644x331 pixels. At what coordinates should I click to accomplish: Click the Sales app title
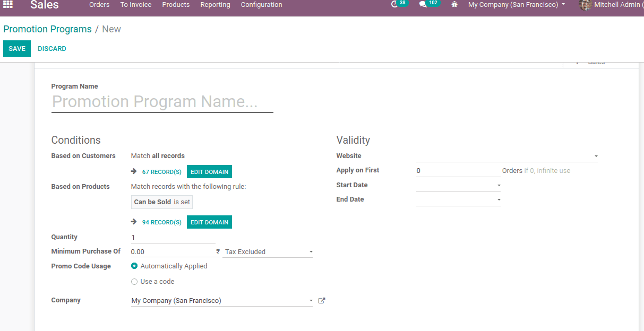(45, 5)
